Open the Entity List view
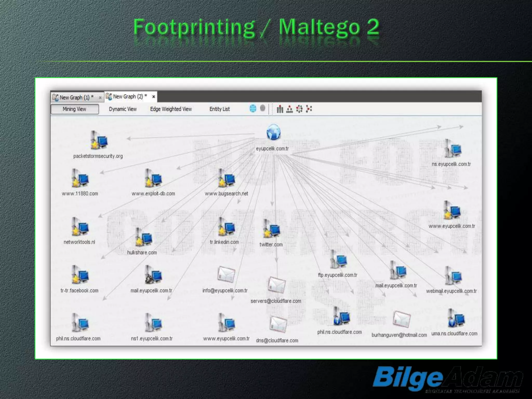The width and height of the screenshot is (532, 399). (220, 109)
